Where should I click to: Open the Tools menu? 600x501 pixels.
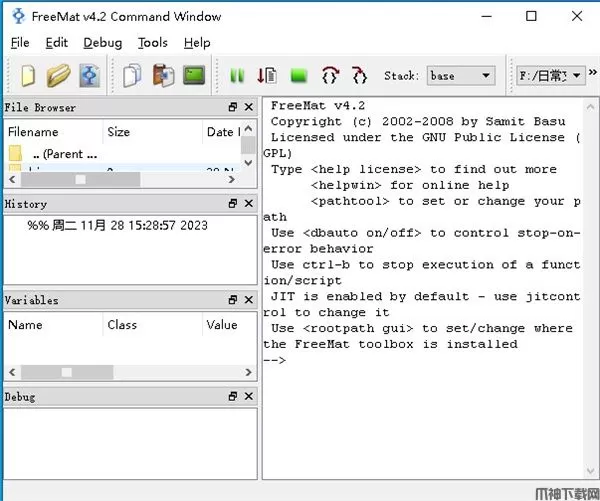(153, 42)
